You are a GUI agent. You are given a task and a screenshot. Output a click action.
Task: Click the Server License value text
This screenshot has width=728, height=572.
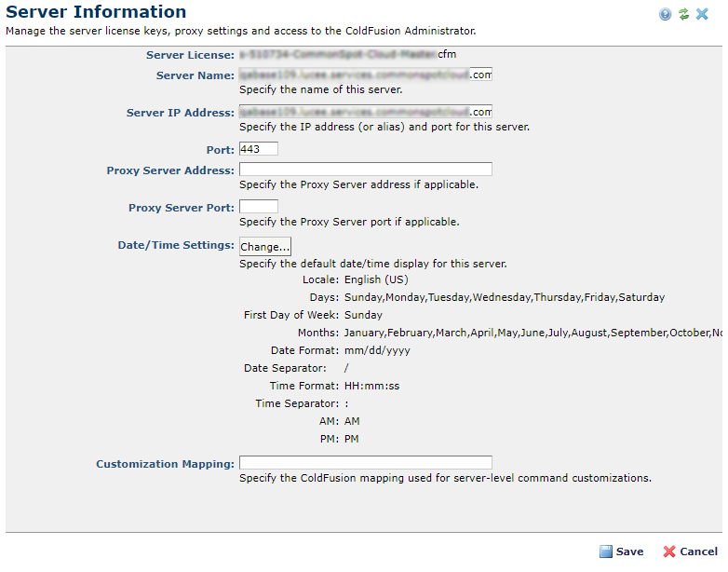347,55
